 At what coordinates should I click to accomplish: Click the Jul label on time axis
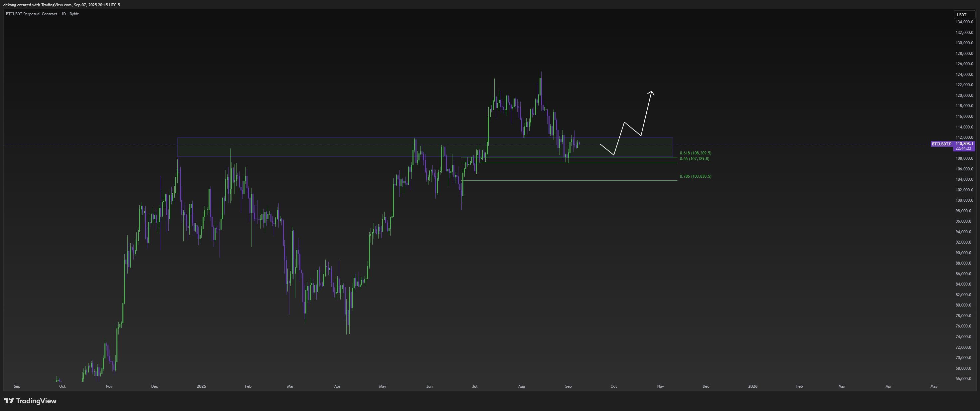pos(474,386)
